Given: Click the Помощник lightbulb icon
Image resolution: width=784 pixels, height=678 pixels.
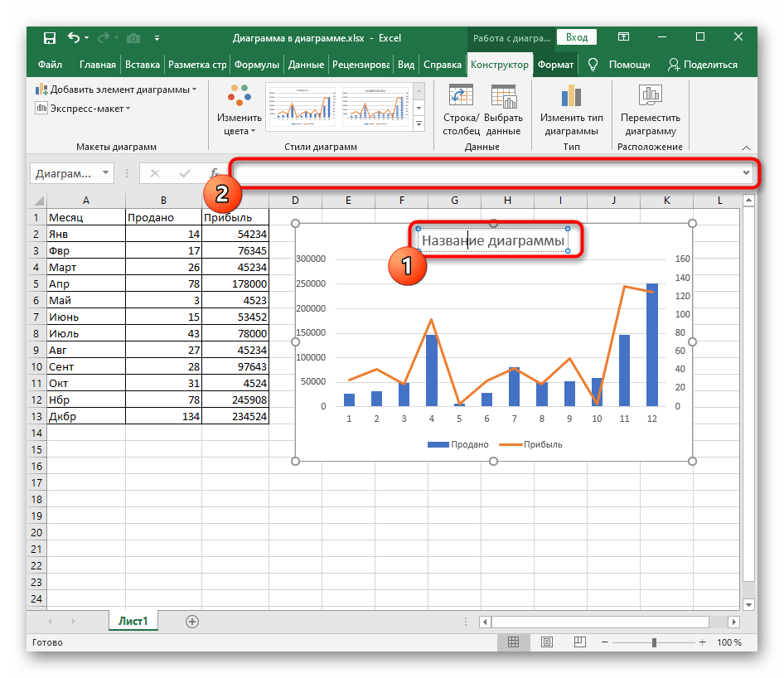Looking at the screenshot, I should (593, 65).
